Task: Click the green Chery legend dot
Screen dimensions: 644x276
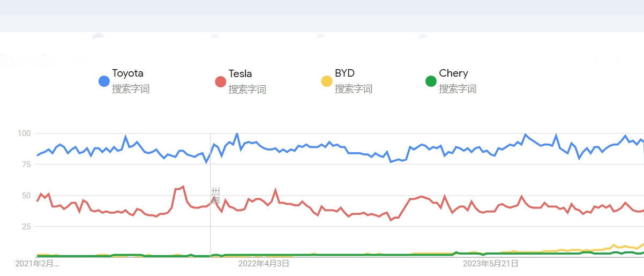Action: pos(431,81)
